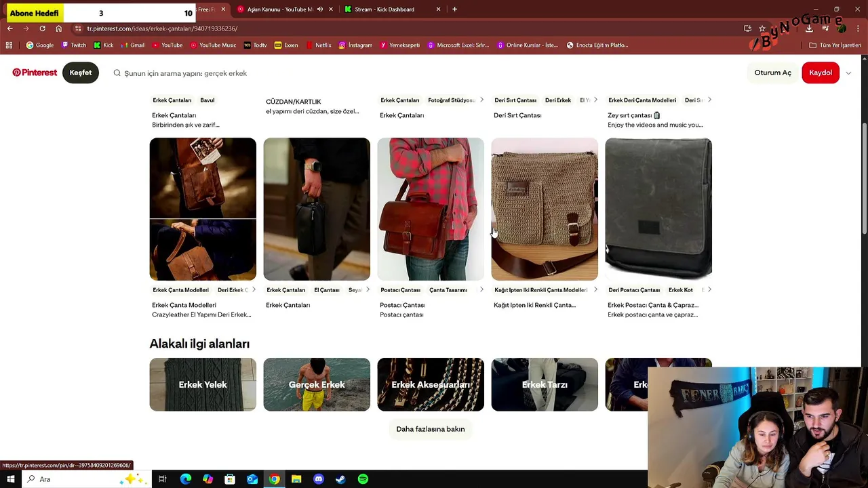Open the Todtv bookmark
This screenshot has width=868, height=488.
[x=255, y=45]
